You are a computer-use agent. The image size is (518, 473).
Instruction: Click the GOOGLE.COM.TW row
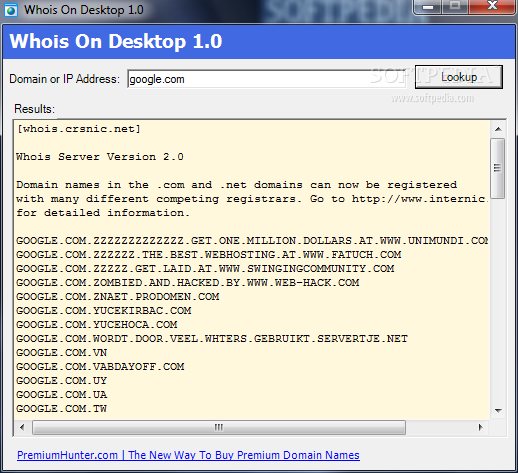pyautogui.click(x=61, y=409)
